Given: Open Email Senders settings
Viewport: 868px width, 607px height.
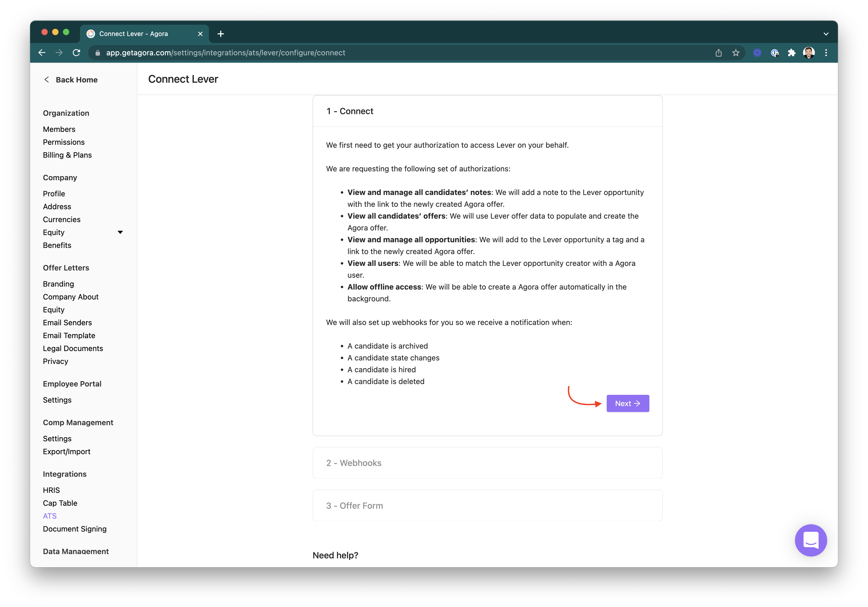Looking at the screenshot, I should [x=67, y=322].
